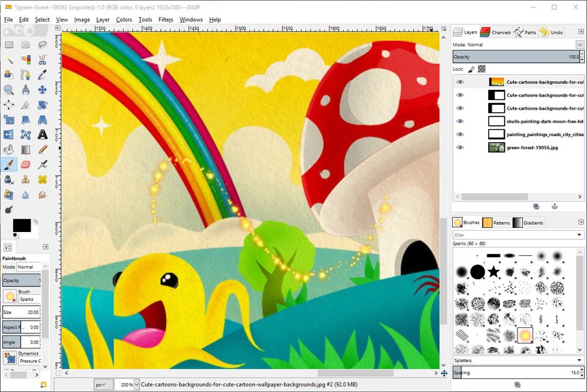587x392 pixels.
Task: Open the Filters menu
Action: coord(165,20)
